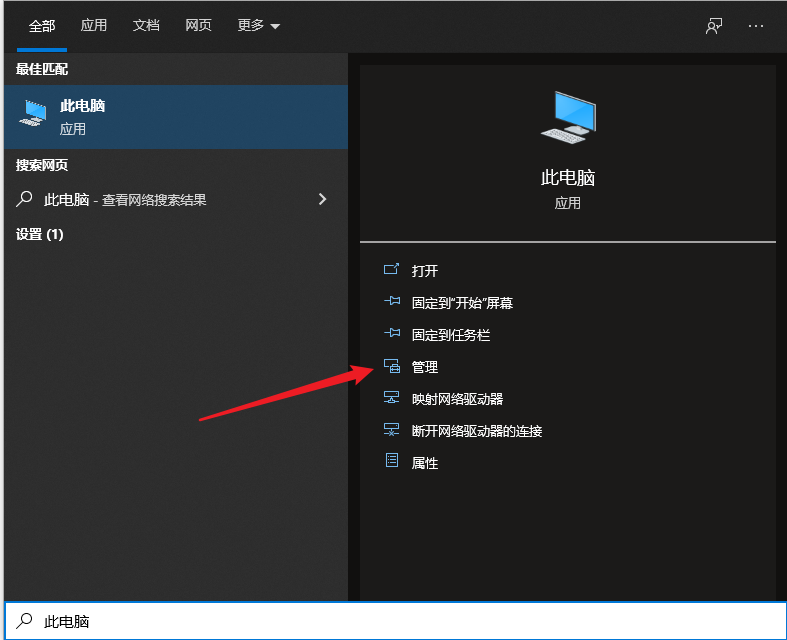The image size is (787, 640).
Task: Switch to the 应用 tab
Action: coord(93,25)
